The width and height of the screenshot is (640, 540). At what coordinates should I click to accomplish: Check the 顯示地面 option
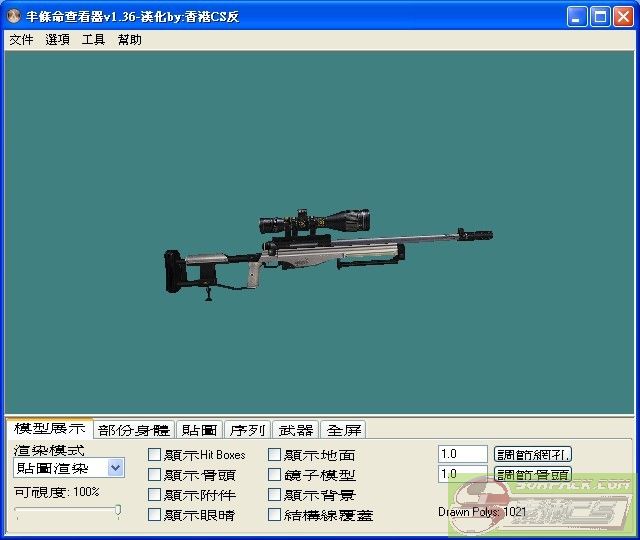[275, 455]
